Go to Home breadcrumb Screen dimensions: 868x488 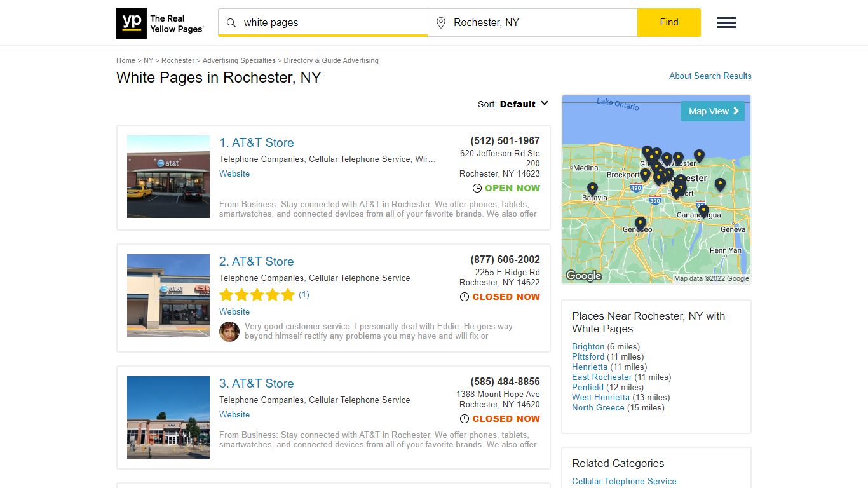pos(126,61)
